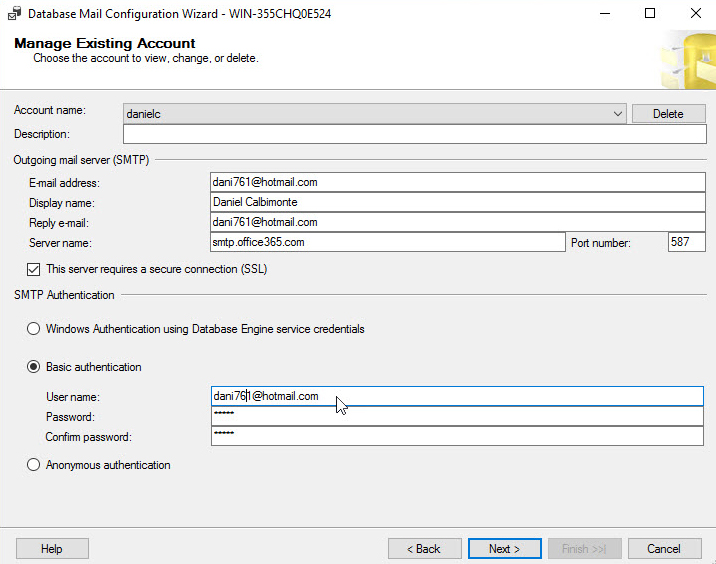
Task: Click the E-mail address field
Action: coord(458,182)
